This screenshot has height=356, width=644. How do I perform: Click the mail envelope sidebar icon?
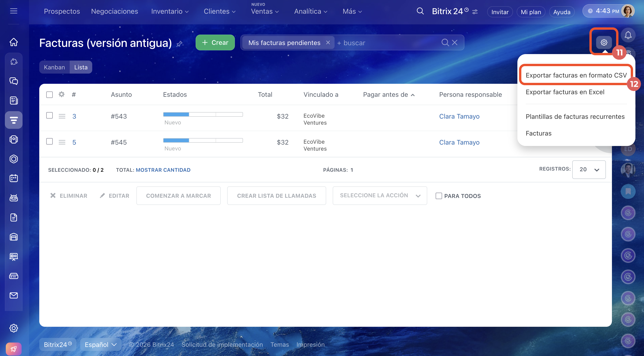click(13, 295)
